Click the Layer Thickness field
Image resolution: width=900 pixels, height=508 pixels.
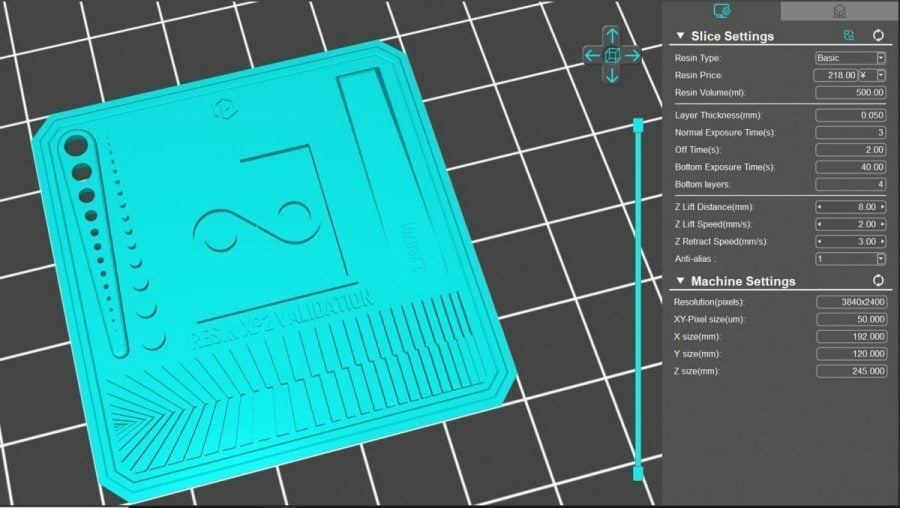851,115
